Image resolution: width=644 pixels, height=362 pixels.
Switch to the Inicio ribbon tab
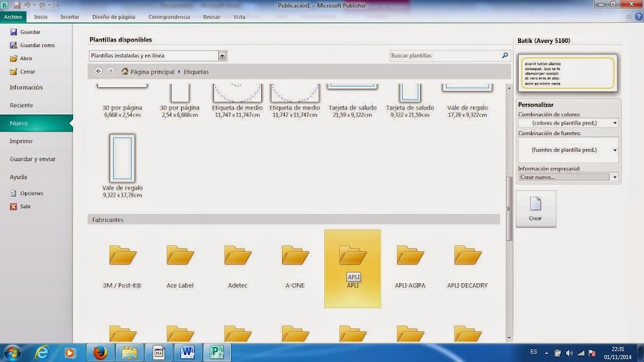click(x=41, y=17)
